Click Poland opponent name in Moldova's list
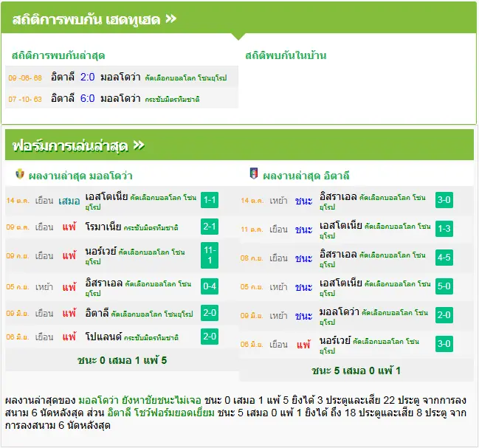Screen dimensions: 479x448 point(103,337)
